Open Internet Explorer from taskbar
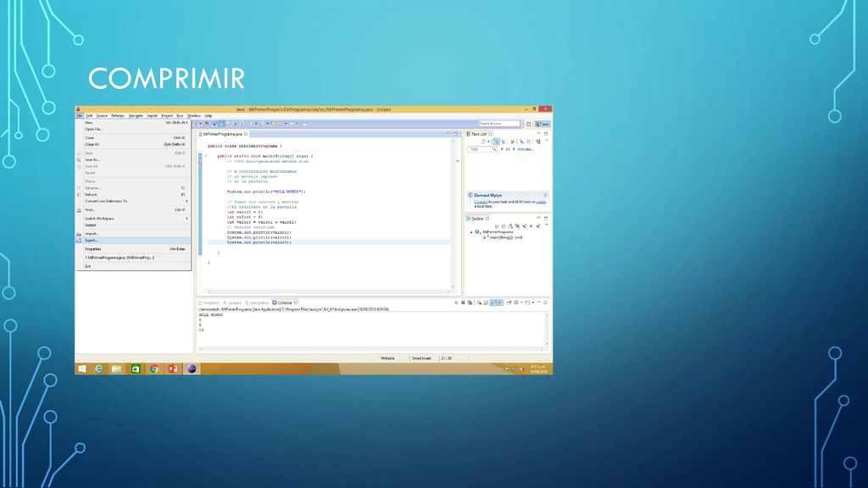 click(x=98, y=369)
